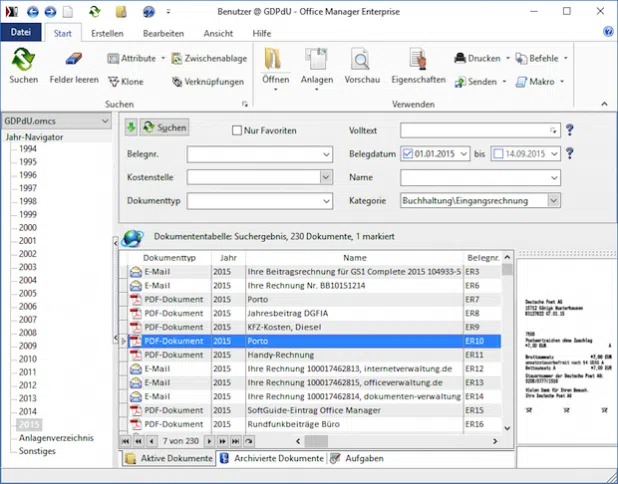Switch to the Aufgaben tab
The height and width of the screenshot is (484, 618).
357,458
